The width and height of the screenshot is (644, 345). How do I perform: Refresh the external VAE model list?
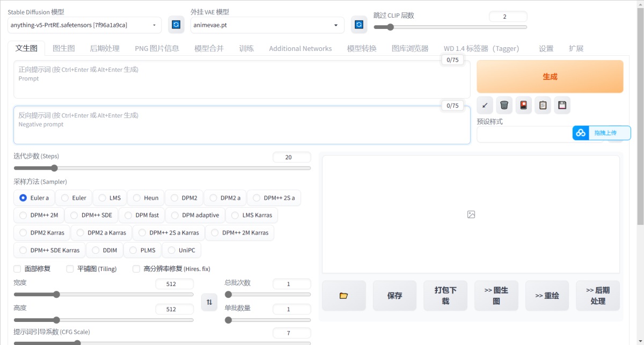359,25
